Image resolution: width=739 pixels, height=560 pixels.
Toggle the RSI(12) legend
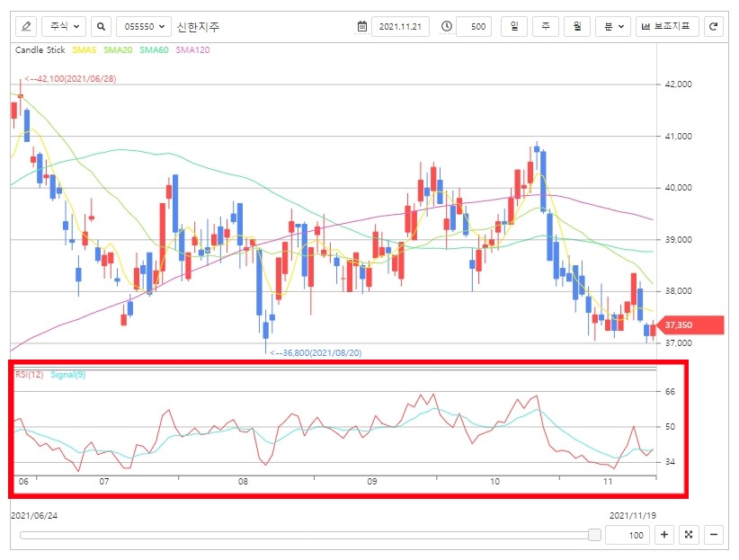click(x=30, y=375)
